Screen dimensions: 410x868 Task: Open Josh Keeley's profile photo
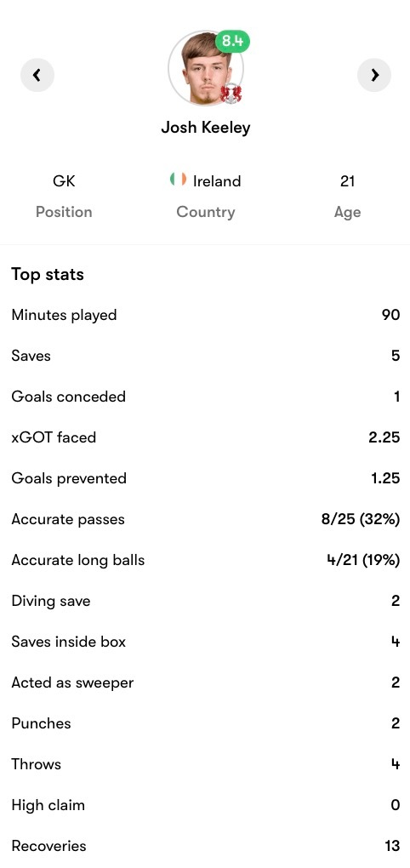[x=205, y=67]
